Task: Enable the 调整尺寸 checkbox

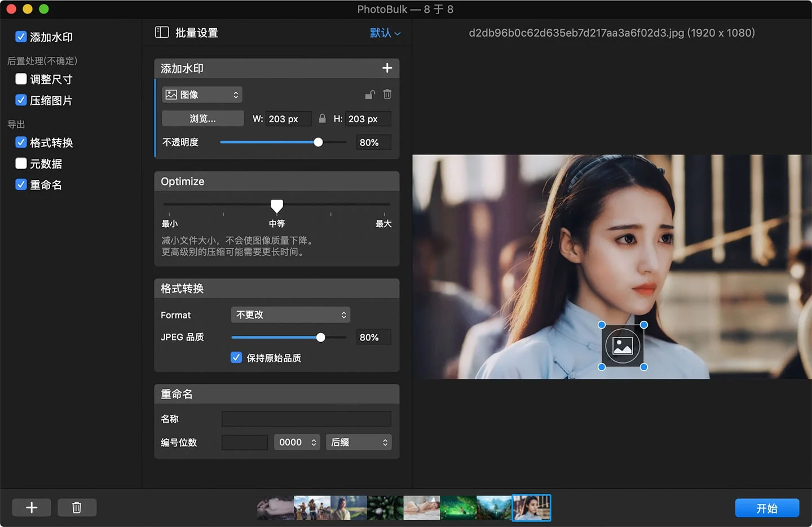Action: click(20, 79)
